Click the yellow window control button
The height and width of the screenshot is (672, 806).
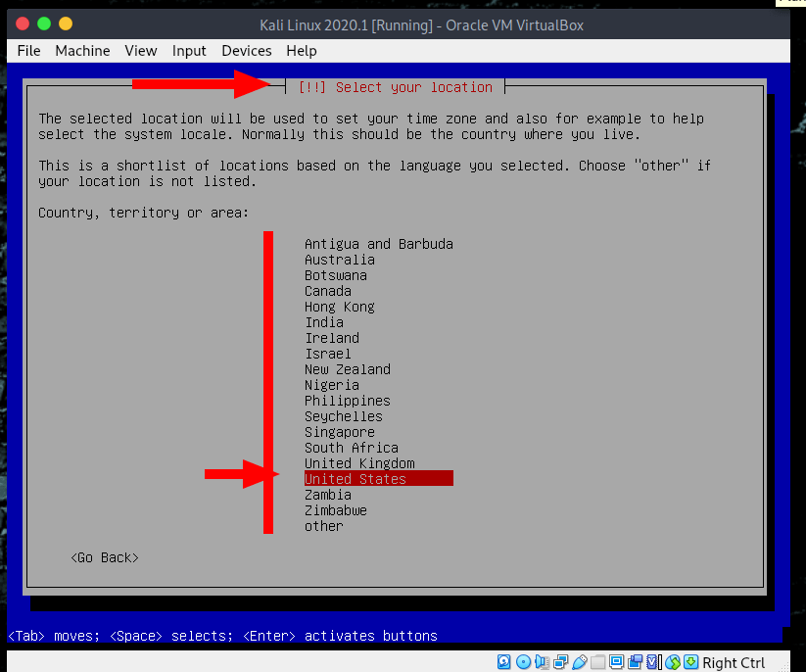pos(66,24)
